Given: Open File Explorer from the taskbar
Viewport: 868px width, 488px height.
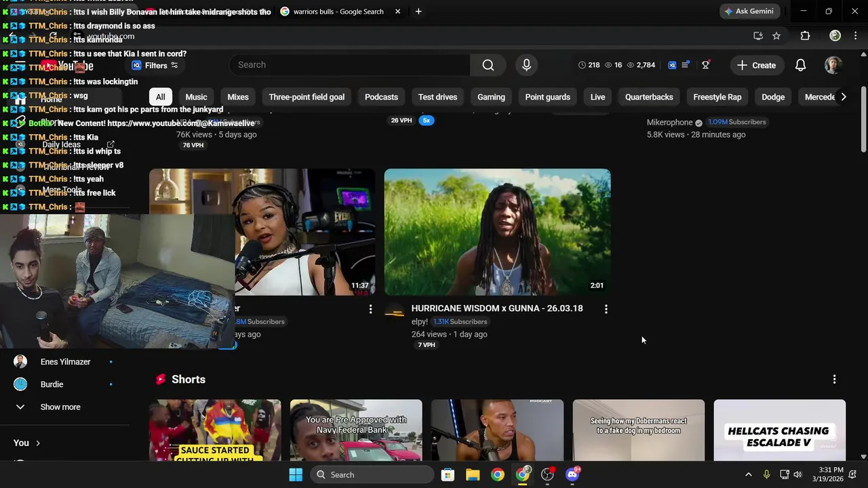Looking at the screenshot, I should (x=473, y=474).
